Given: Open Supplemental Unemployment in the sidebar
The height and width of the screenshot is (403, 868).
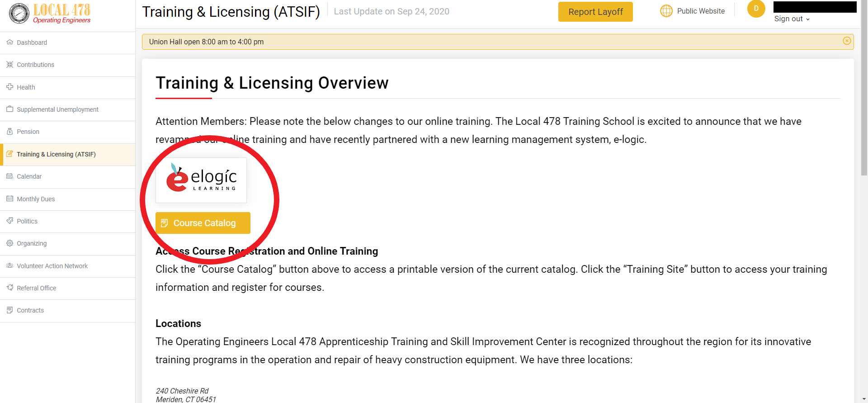Looking at the screenshot, I should point(57,109).
